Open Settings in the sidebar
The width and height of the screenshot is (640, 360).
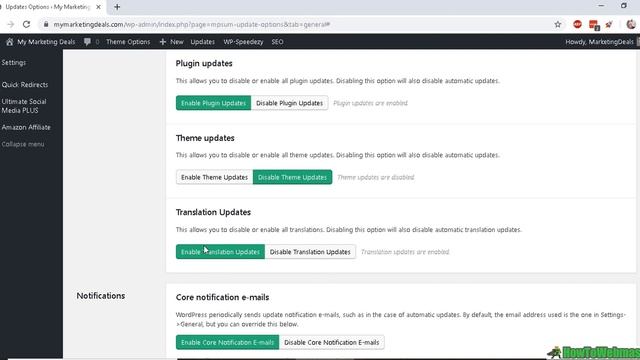pyautogui.click(x=14, y=62)
